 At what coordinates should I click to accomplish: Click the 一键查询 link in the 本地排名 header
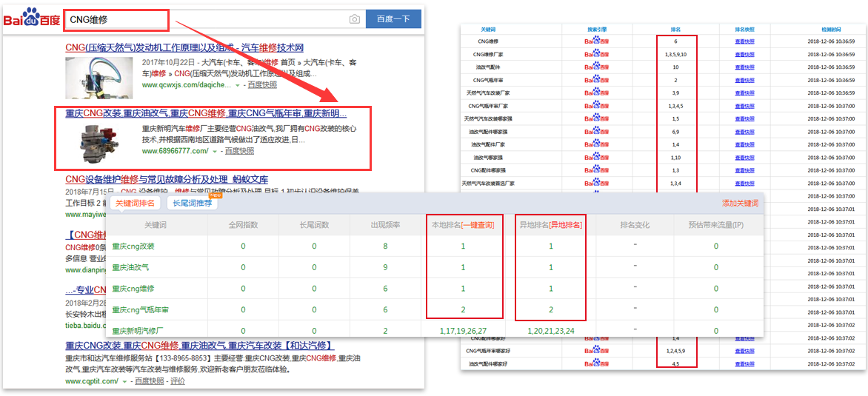click(478, 225)
